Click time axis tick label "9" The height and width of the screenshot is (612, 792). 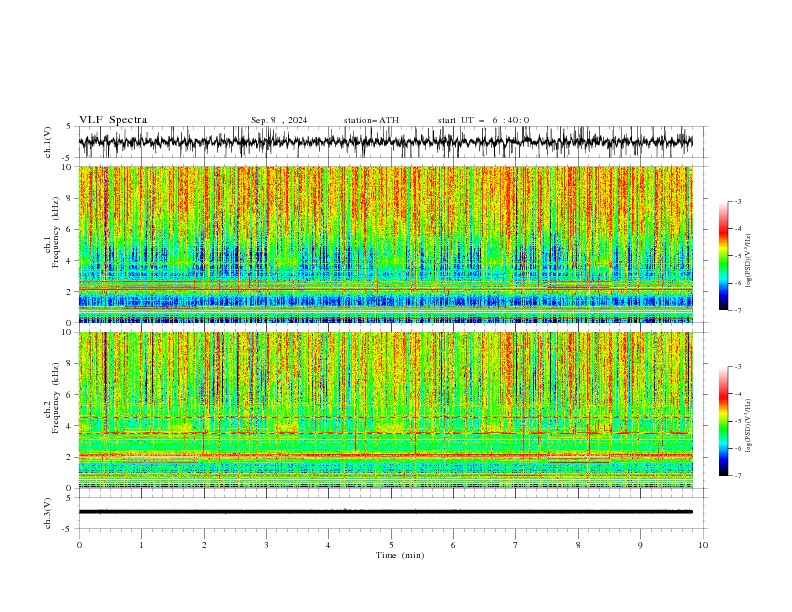click(640, 545)
